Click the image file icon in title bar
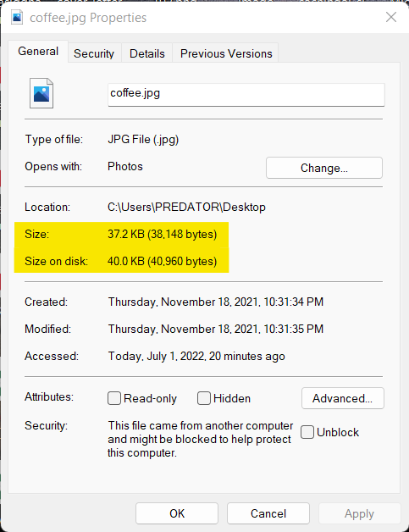 point(17,17)
